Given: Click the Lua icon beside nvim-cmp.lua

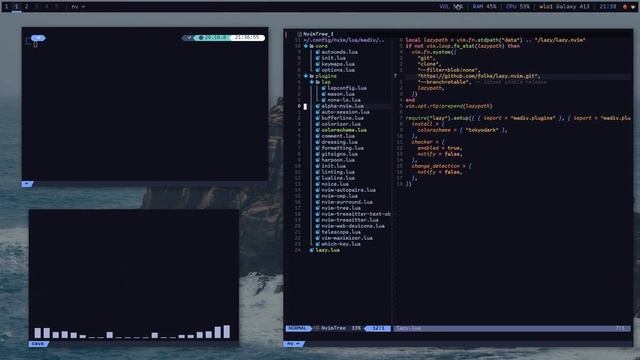Looking at the screenshot, I should (318, 196).
